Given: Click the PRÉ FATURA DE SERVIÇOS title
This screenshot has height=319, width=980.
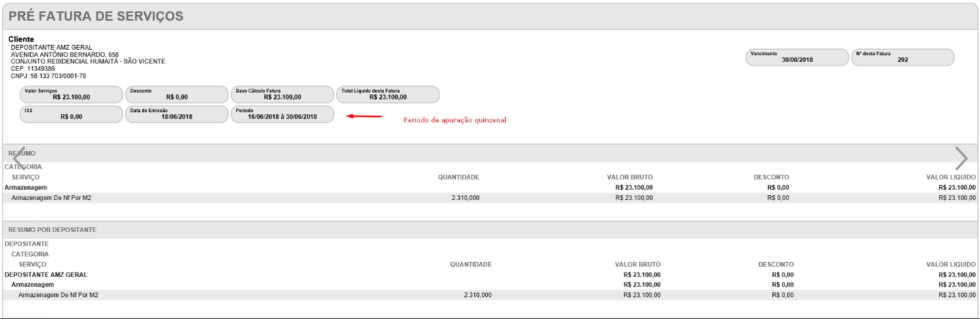Looking at the screenshot, I should click(x=95, y=16).
